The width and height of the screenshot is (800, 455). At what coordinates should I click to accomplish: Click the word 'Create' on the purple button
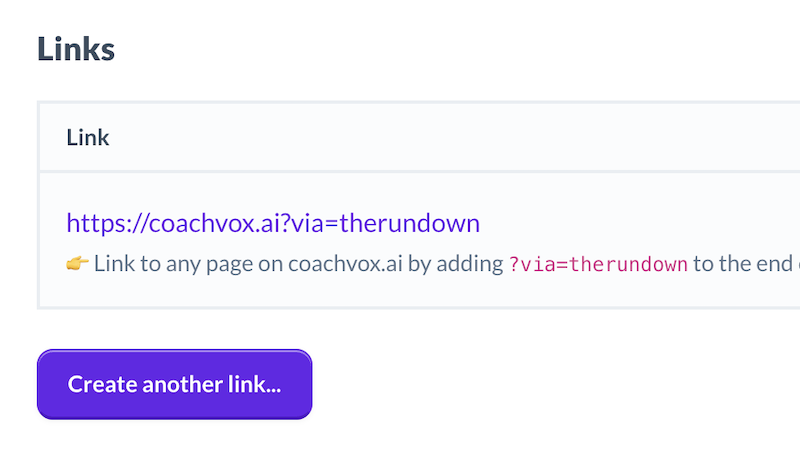point(102,384)
